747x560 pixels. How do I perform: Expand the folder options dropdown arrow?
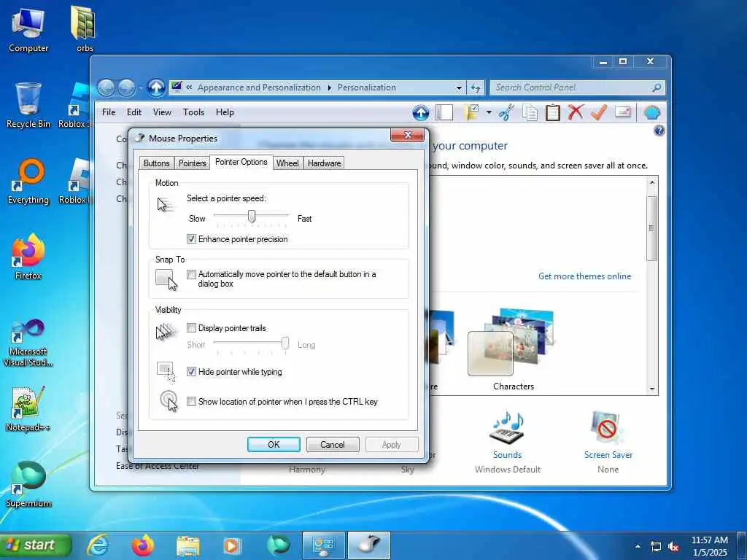(489, 113)
